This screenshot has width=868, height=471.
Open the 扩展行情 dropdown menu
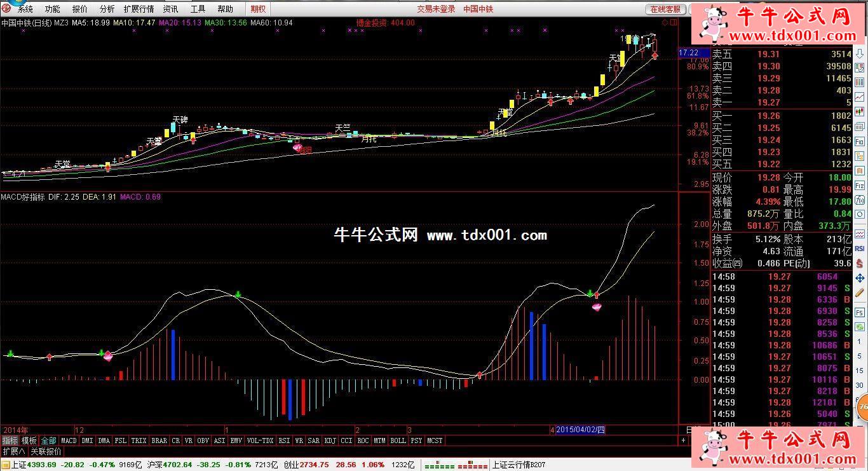139,9
